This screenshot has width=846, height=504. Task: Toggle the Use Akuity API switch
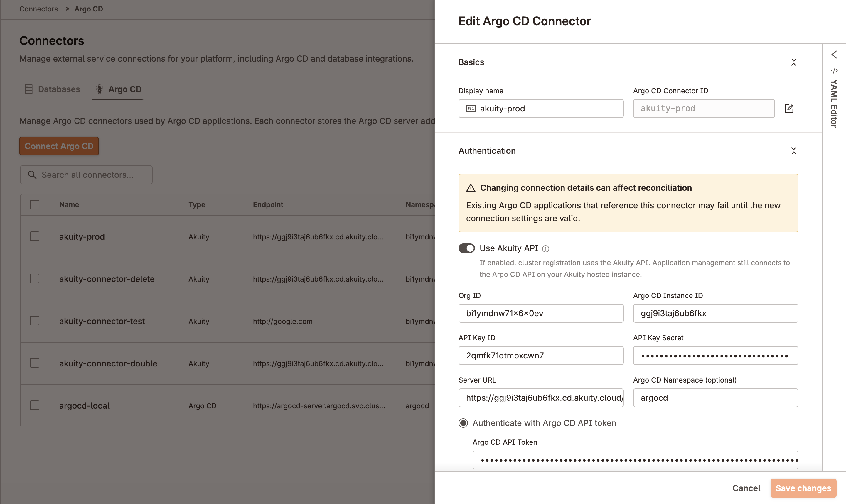click(466, 248)
